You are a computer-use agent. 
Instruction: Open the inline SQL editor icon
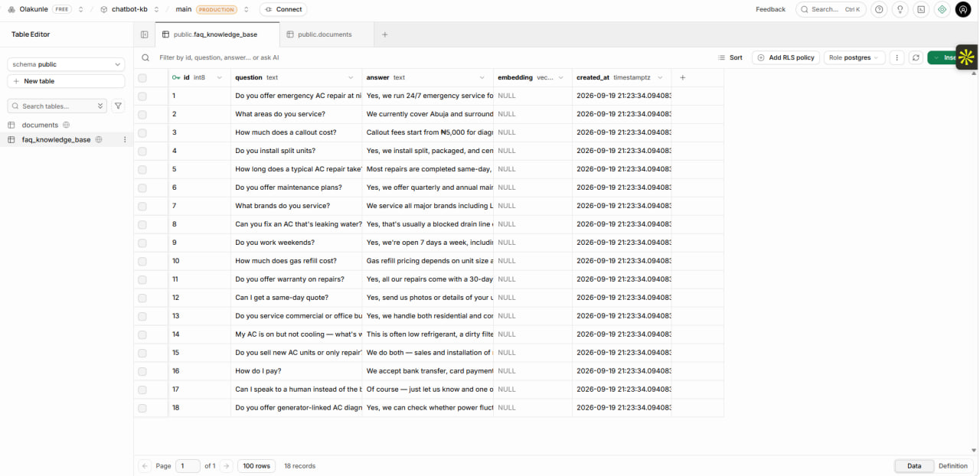(x=921, y=9)
